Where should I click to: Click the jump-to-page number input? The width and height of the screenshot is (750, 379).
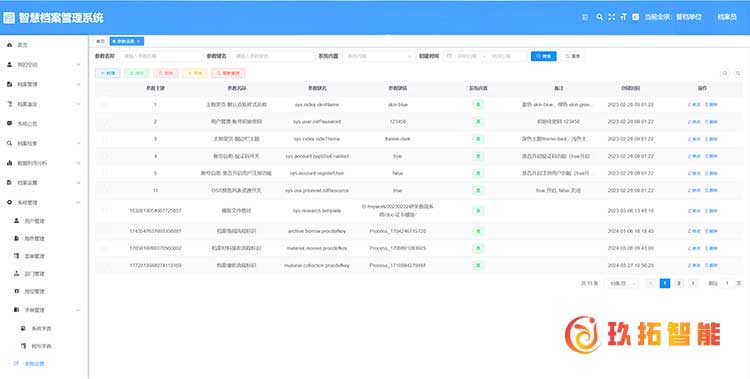727,283
